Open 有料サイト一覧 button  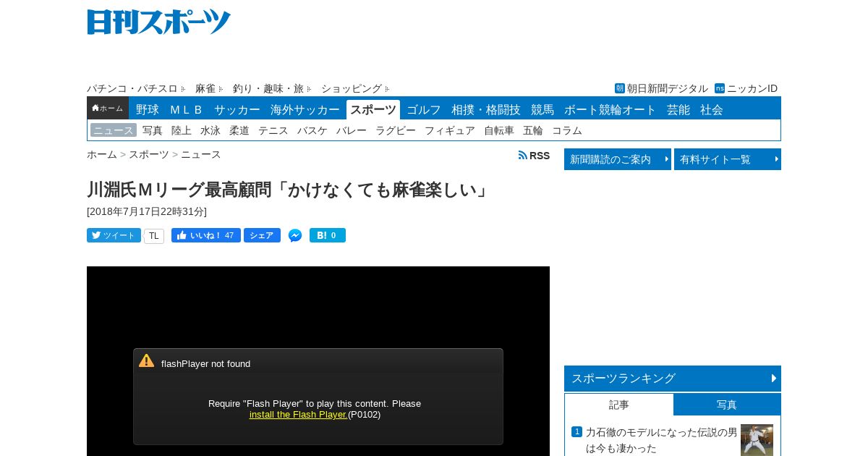[728, 159]
